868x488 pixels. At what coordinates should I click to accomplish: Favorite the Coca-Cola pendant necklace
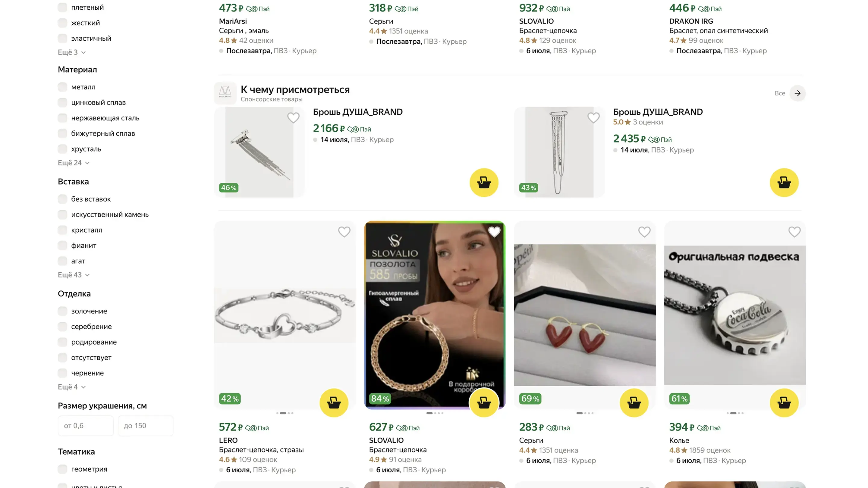pyautogui.click(x=794, y=232)
